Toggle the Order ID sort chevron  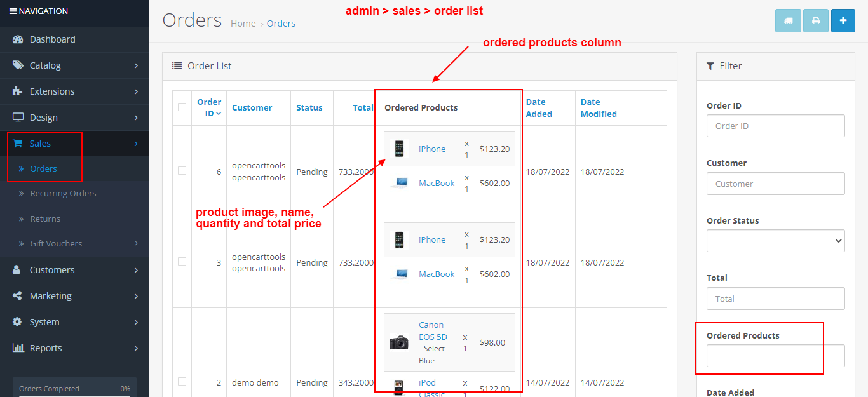coord(219,113)
